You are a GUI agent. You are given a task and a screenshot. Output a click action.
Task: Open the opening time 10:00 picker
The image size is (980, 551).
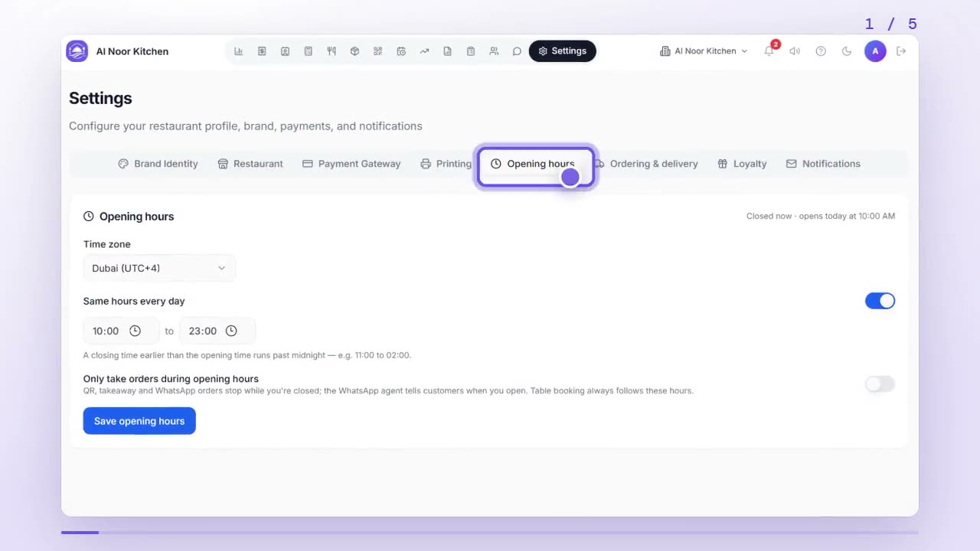pos(121,331)
